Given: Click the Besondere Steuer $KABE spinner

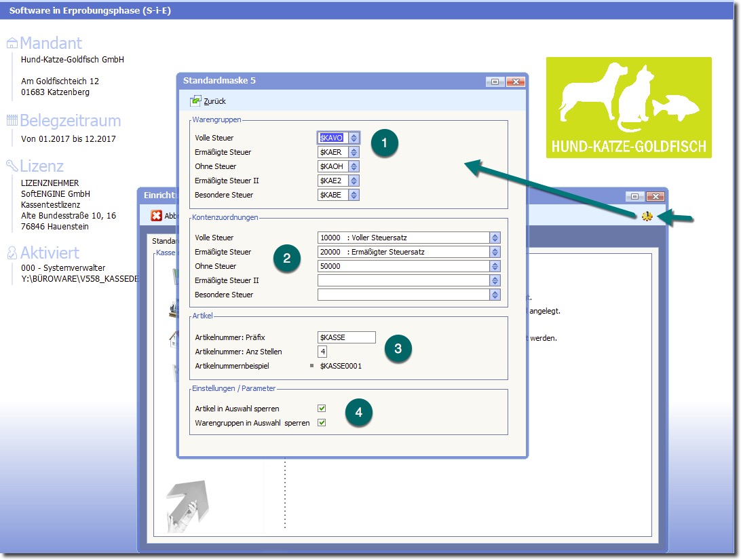Looking at the screenshot, I should tap(354, 195).
